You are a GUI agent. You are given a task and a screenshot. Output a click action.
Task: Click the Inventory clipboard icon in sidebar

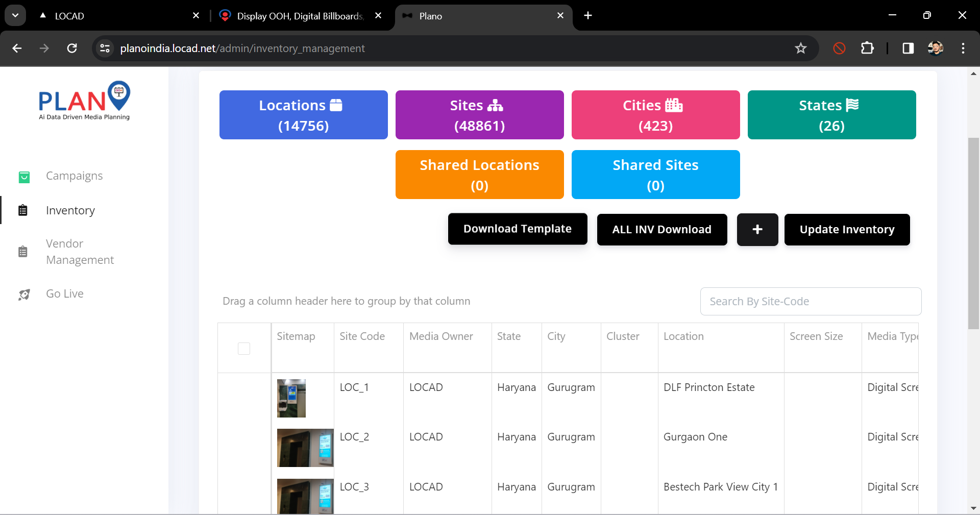click(x=23, y=210)
